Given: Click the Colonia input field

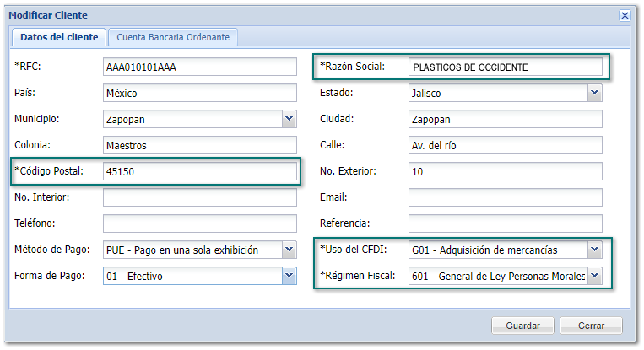Looking at the screenshot, I should point(199,145).
